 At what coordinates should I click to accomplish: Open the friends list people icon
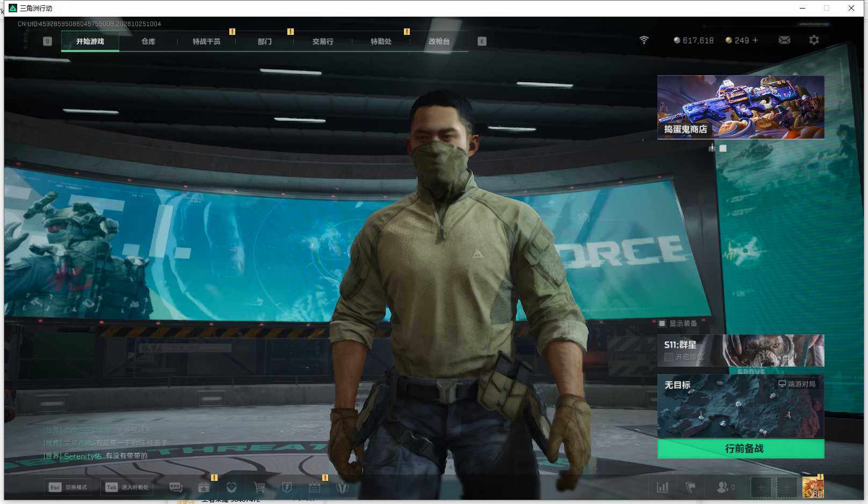click(x=722, y=487)
